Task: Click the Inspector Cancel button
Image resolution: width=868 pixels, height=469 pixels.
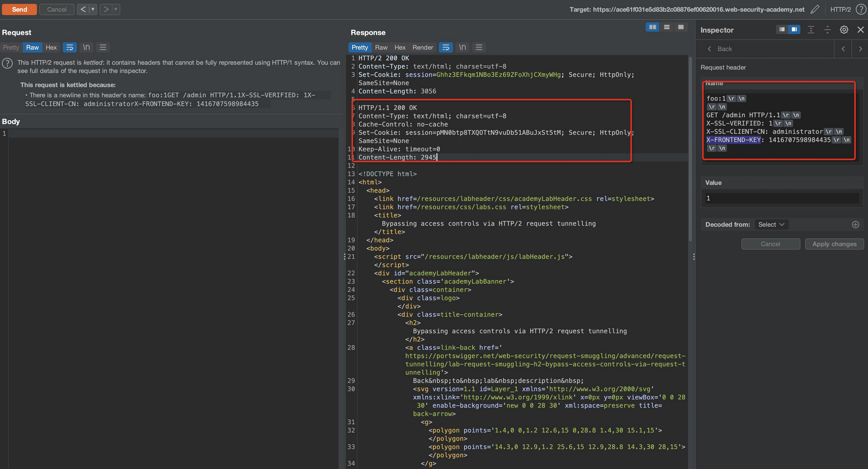Action: pos(770,244)
